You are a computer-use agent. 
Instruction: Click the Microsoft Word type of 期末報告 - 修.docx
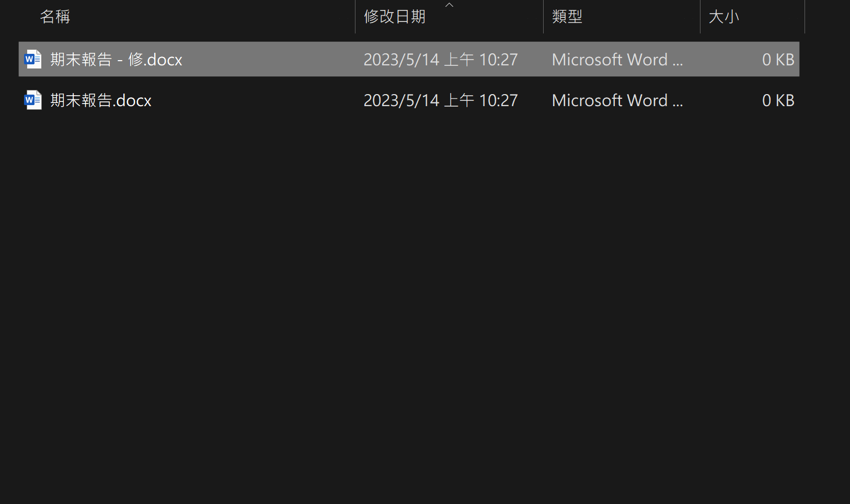point(617,60)
